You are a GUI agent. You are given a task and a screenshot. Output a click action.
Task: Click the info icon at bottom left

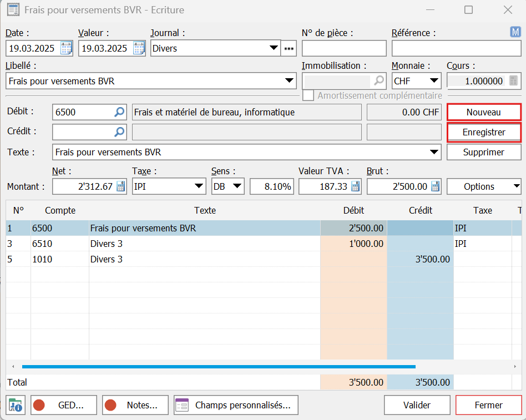click(15, 405)
